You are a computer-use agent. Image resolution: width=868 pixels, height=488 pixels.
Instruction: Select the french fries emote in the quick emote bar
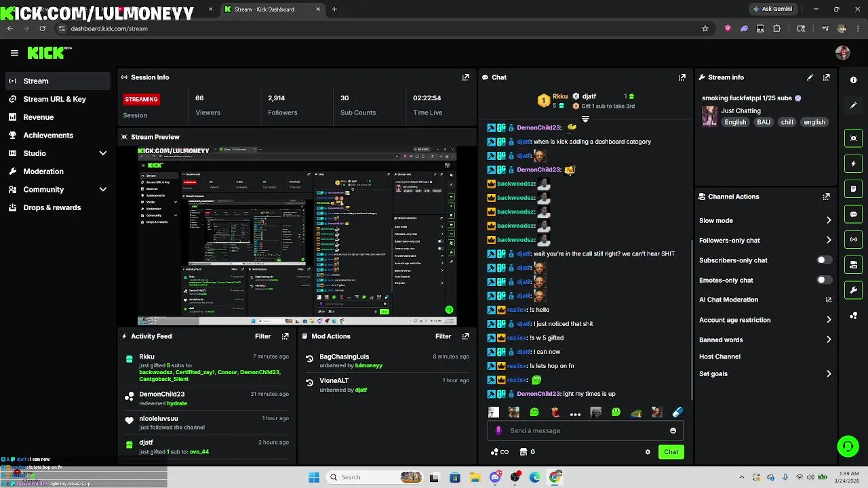[x=555, y=412]
